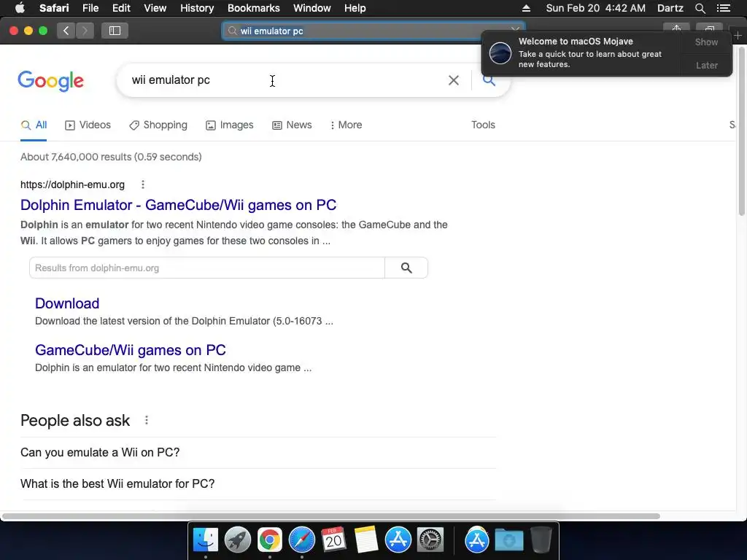
Task: Click the horizontal scrollbar at page bottom
Action: (331, 516)
